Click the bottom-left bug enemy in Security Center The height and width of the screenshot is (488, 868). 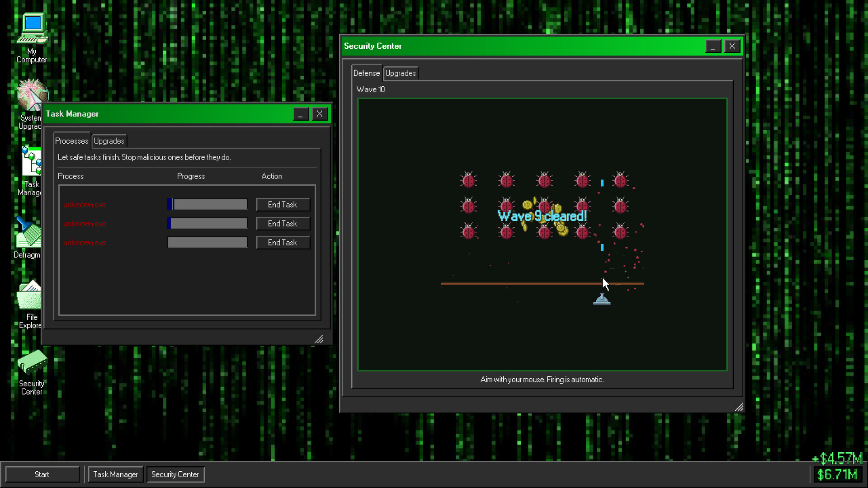(x=468, y=231)
